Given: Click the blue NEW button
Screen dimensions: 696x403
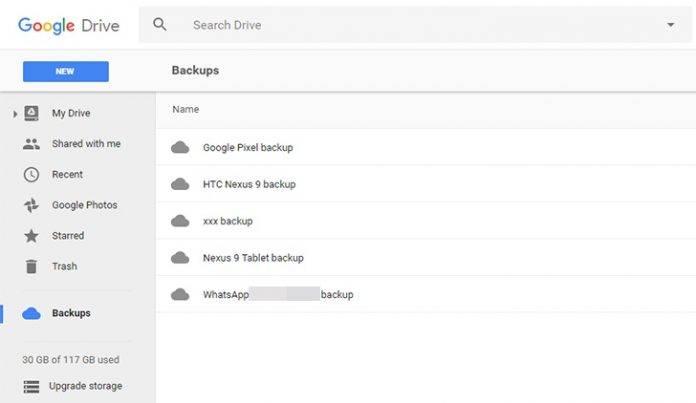Looking at the screenshot, I should pos(66,71).
